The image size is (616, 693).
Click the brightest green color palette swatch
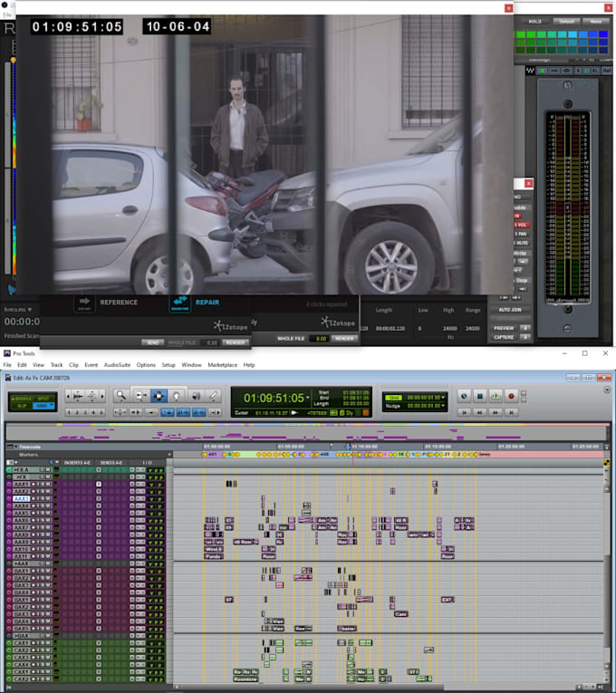521,34
